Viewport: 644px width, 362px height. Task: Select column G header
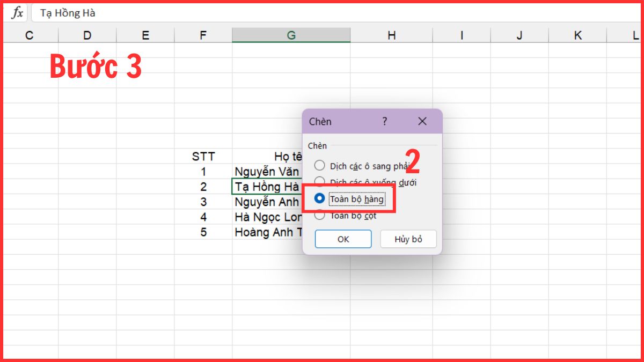(291, 35)
